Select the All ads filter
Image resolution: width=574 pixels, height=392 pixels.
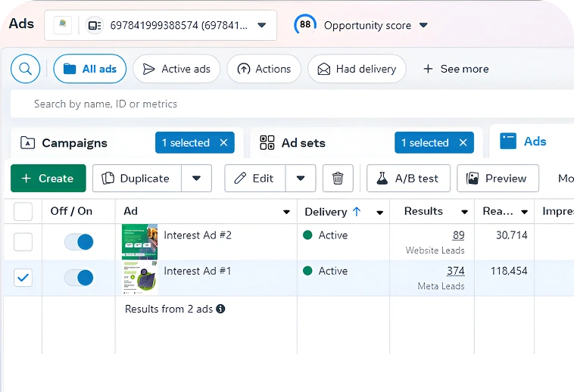89,69
